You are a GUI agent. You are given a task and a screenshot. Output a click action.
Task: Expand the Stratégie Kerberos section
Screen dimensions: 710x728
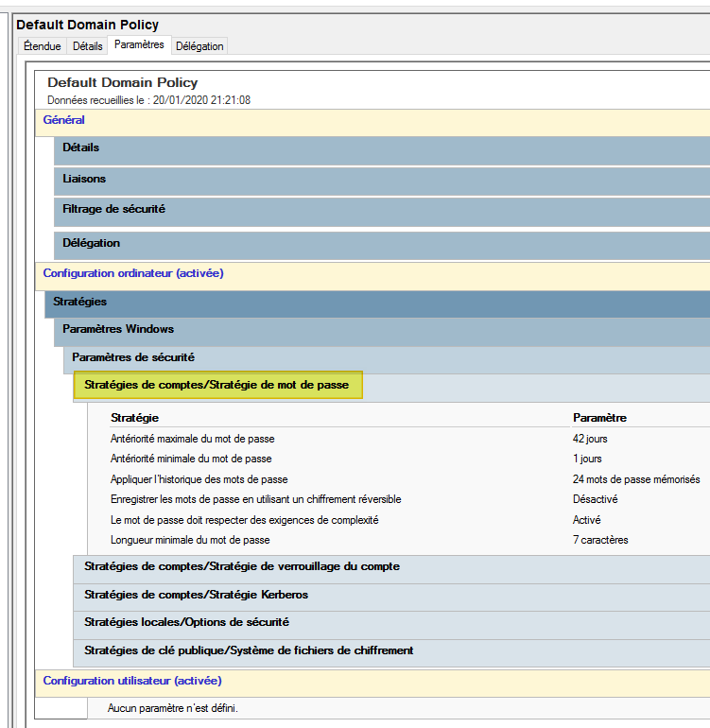(196, 595)
